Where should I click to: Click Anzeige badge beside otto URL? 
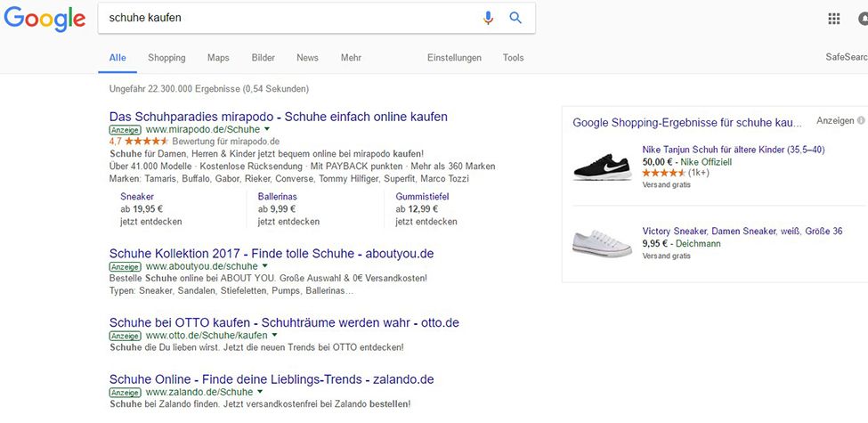(x=126, y=336)
